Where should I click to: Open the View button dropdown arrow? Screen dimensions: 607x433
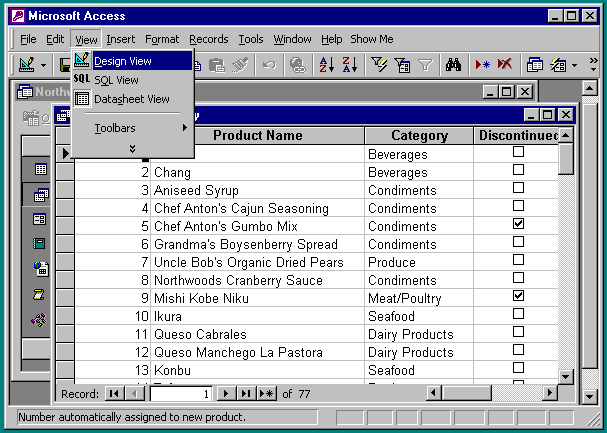pos(43,65)
